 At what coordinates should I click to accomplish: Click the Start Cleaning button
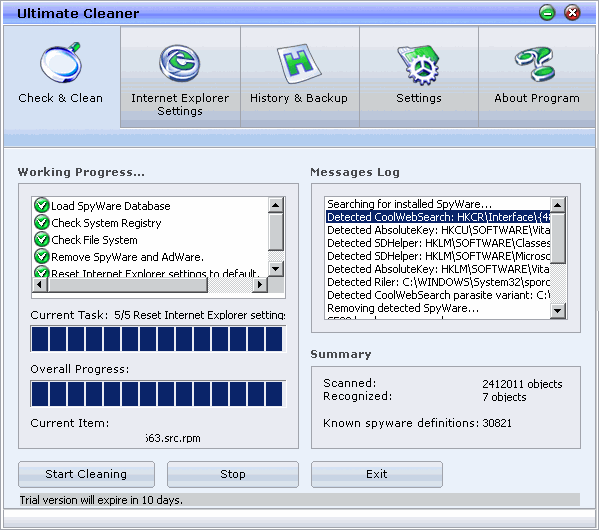86,474
